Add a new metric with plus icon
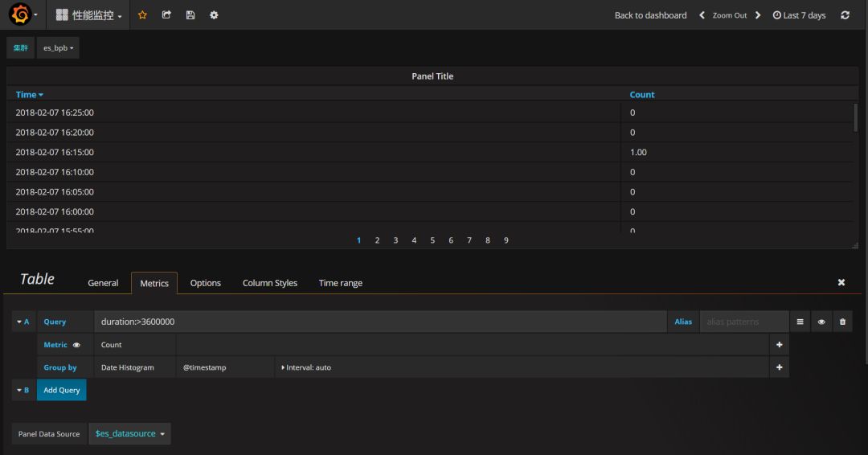The image size is (868, 455). tap(779, 344)
